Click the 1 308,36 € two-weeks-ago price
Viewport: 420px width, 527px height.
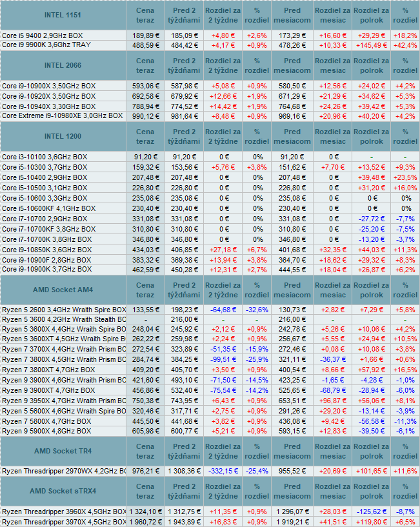pos(185,472)
